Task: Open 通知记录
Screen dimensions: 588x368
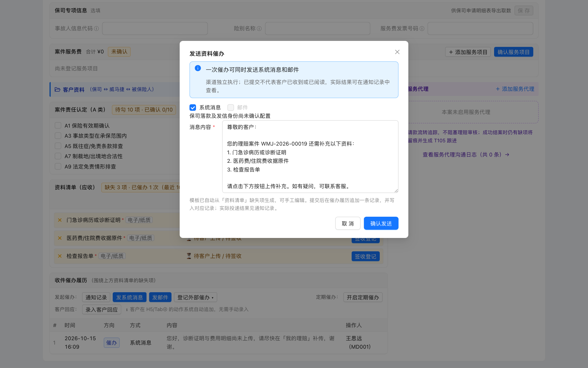Action: pos(96,297)
